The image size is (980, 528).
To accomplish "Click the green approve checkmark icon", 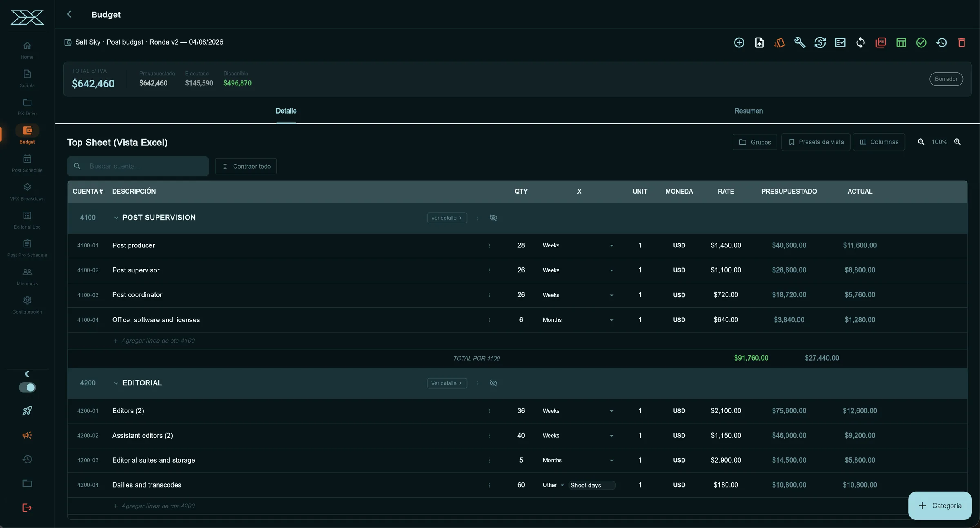I will pyautogui.click(x=921, y=42).
